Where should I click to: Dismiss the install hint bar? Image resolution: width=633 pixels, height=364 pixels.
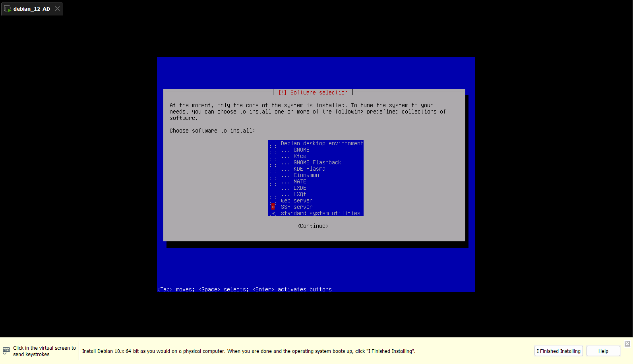(x=627, y=344)
